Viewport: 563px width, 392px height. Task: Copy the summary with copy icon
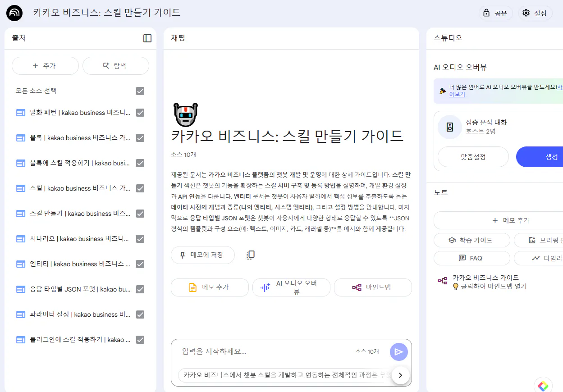(251, 255)
